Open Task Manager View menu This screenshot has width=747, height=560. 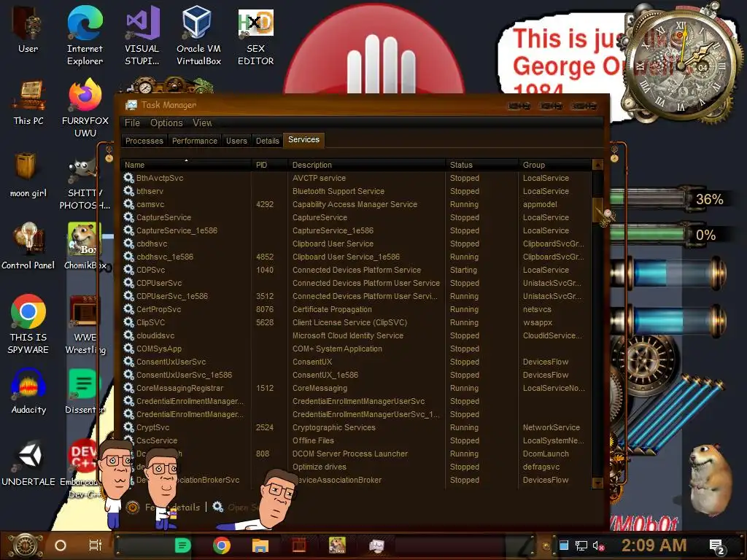[202, 122]
